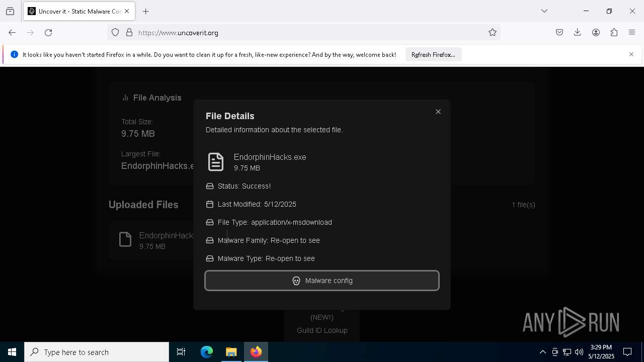Open the Extensions puzzle icon
The width and height of the screenshot is (644, 362).
[614, 33]
